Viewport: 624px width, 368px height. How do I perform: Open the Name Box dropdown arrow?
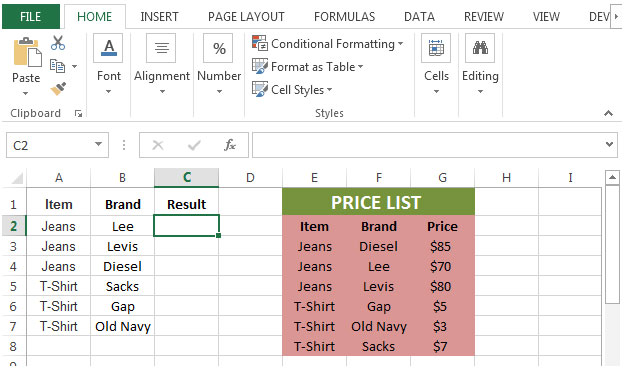pyautogui.click(x=98, y=144)
